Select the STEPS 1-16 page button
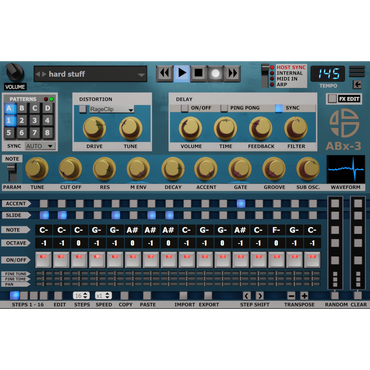Viewport: 370px width, 370px height. [x=14, y=295]
